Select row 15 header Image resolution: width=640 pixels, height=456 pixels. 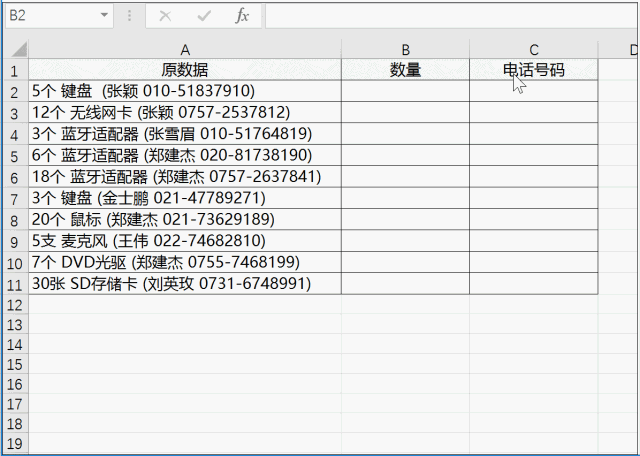[15, 364]
